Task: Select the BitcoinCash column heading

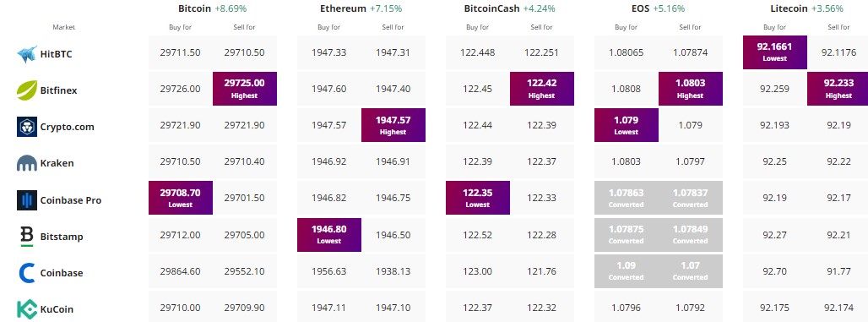Action: (x=492, y=8)
